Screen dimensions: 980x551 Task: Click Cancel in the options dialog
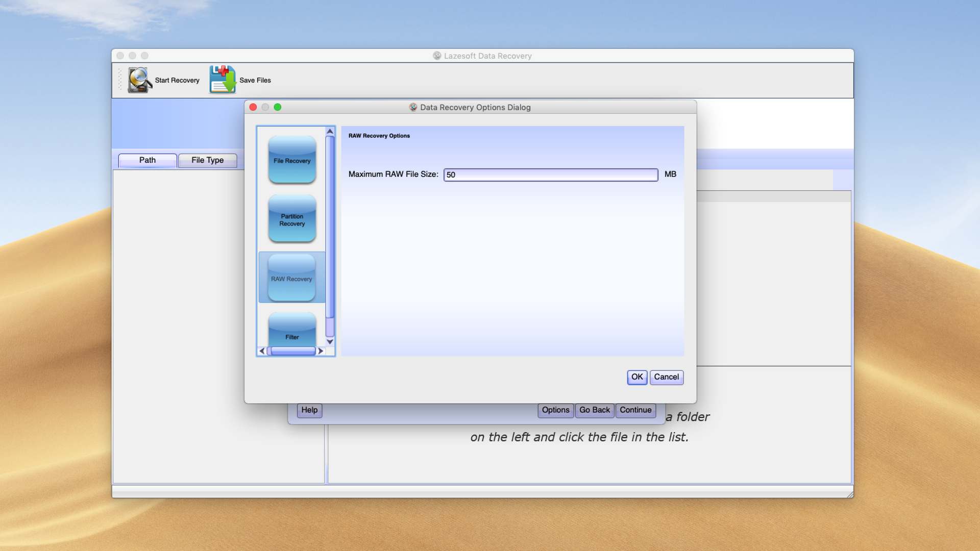(667, 377)
